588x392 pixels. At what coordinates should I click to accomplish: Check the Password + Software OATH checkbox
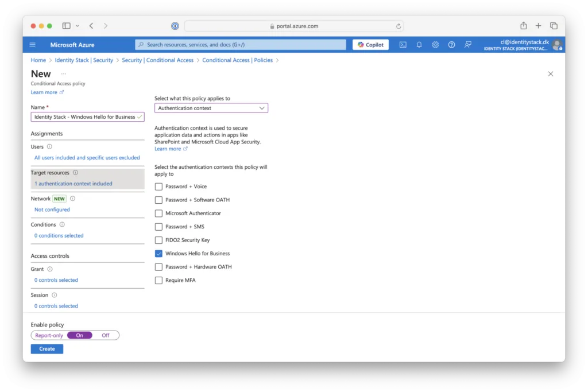pos(158,200)
